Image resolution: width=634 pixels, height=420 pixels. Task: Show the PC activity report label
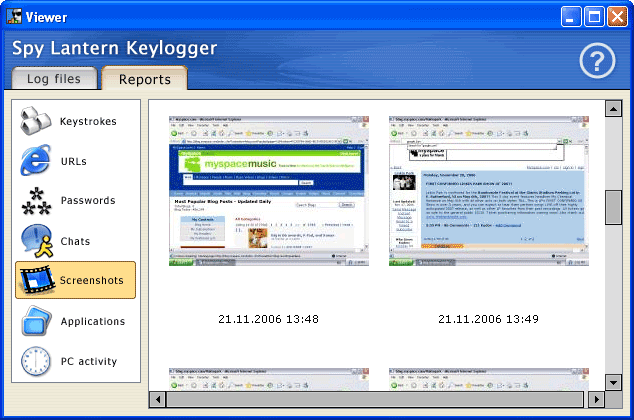click(x=89, y=361)
